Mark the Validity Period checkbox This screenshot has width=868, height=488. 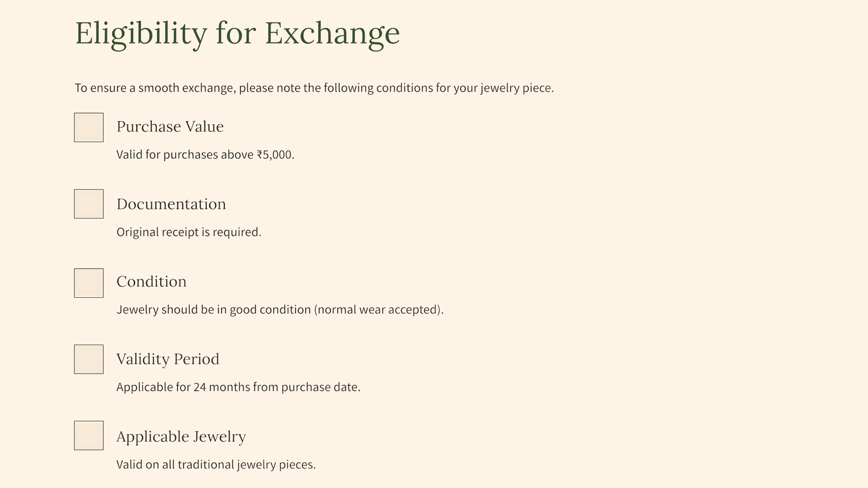point(89,359)
